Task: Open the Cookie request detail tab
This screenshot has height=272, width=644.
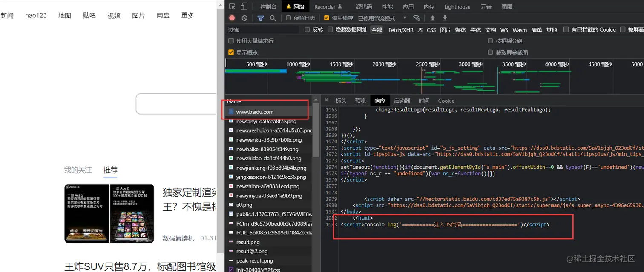Action: point(446,101)
